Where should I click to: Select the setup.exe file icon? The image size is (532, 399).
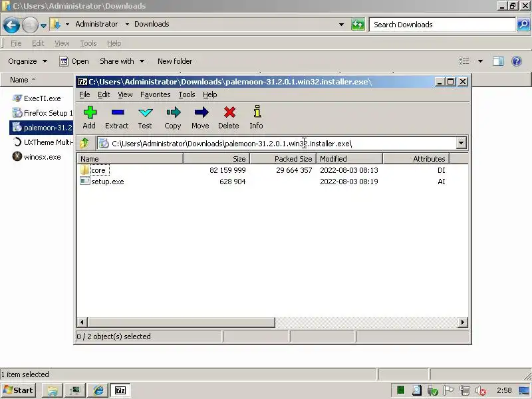click(x=85, y=181)
